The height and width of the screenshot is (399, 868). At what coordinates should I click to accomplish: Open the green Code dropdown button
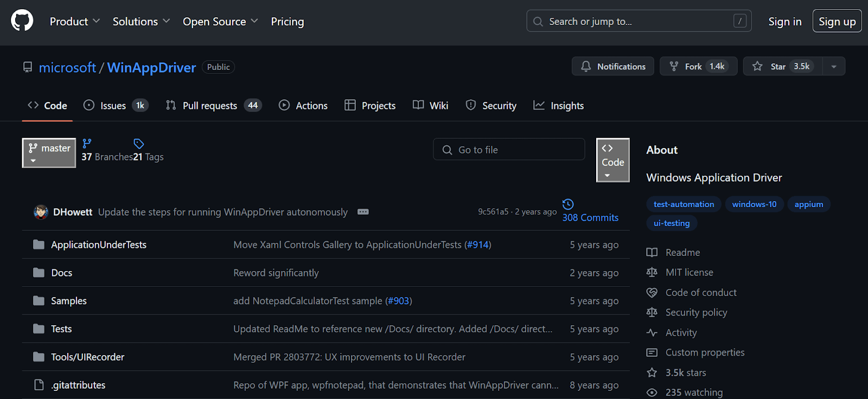(613, 160)
